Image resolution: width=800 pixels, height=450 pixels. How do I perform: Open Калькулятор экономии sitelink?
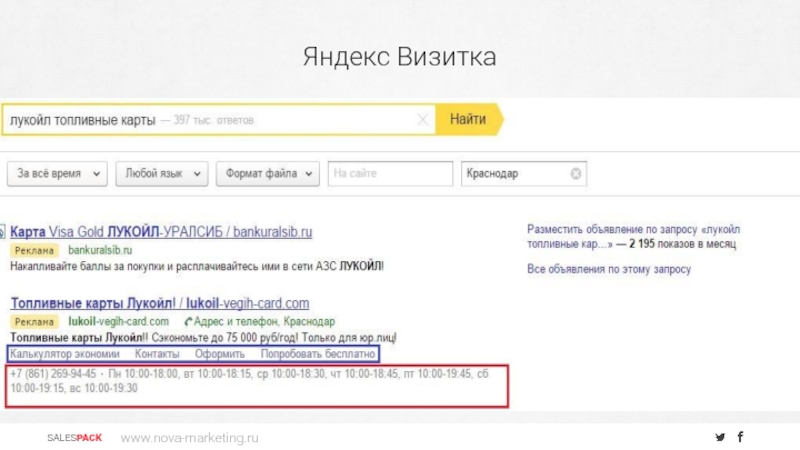pos(65,354)
